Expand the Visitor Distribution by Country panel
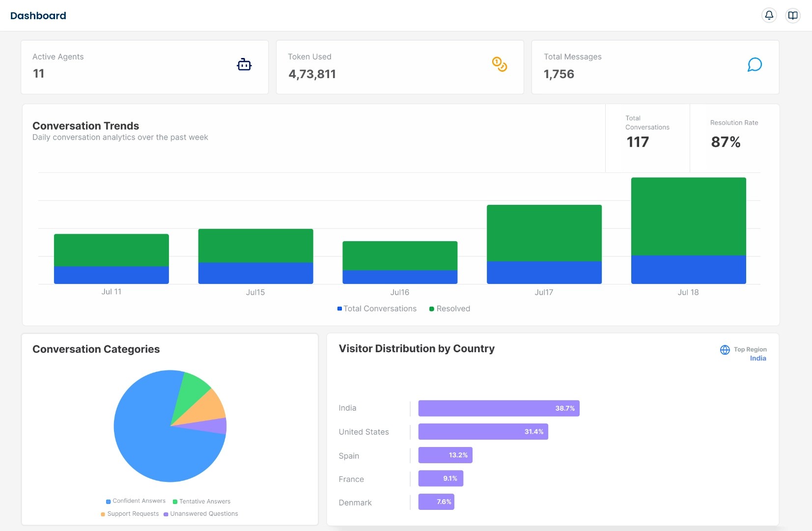This screenshot has width=812, height=531. pos(416,349)
